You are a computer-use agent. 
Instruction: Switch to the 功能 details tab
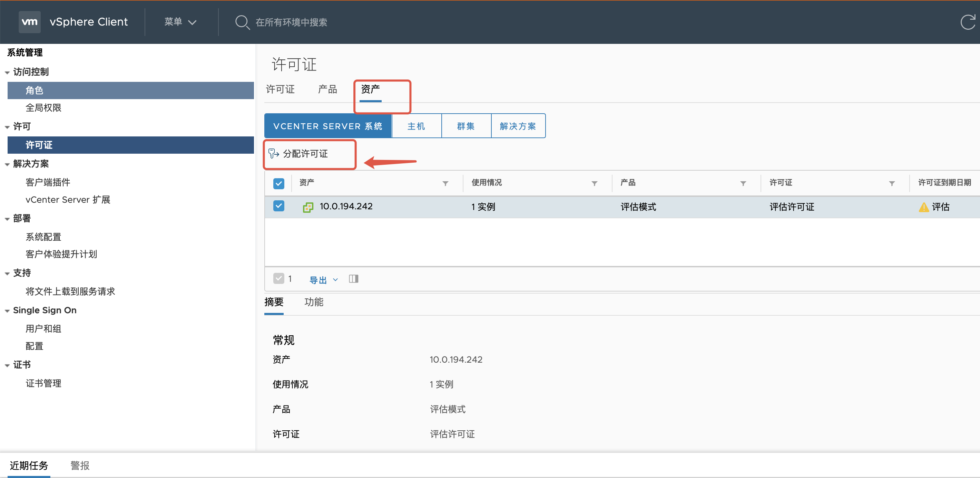pos(314,302)
